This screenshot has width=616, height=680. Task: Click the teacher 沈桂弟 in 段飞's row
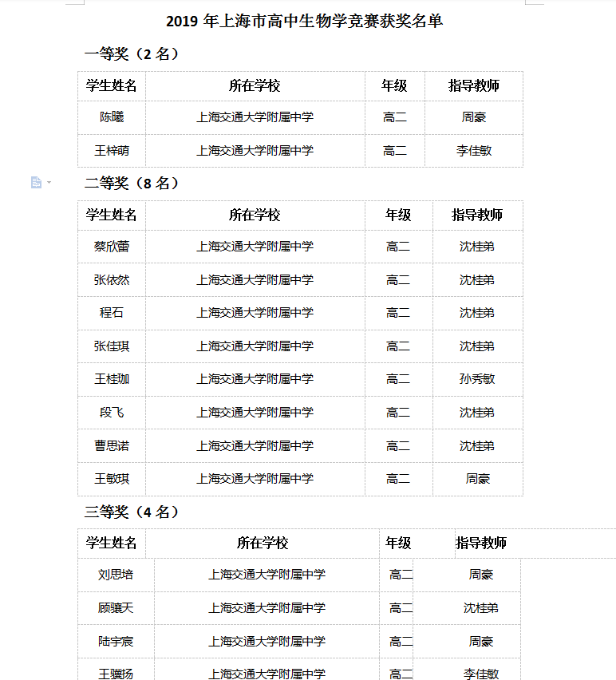(477, 413)
